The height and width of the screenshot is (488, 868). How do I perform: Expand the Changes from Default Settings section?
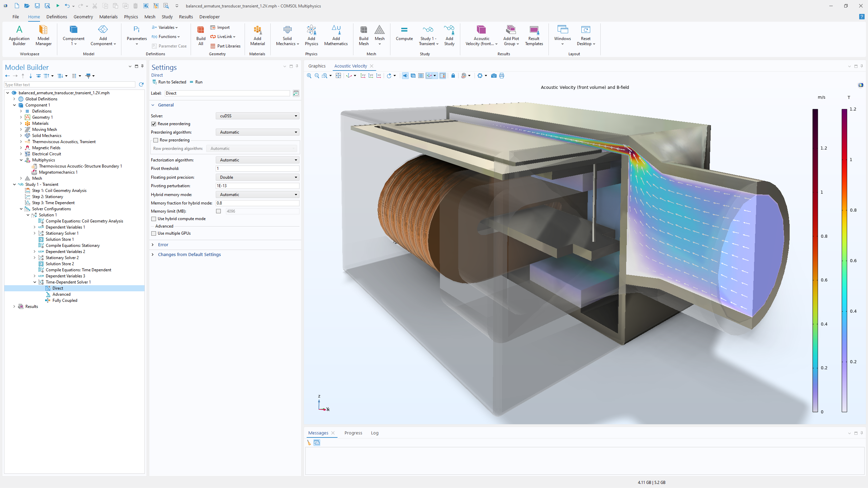[189, 254]
